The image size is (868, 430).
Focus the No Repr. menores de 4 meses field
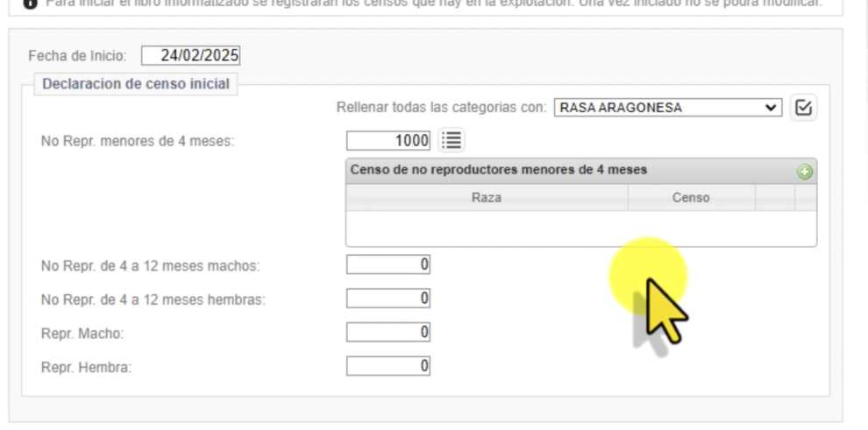(x=388, y=140)
